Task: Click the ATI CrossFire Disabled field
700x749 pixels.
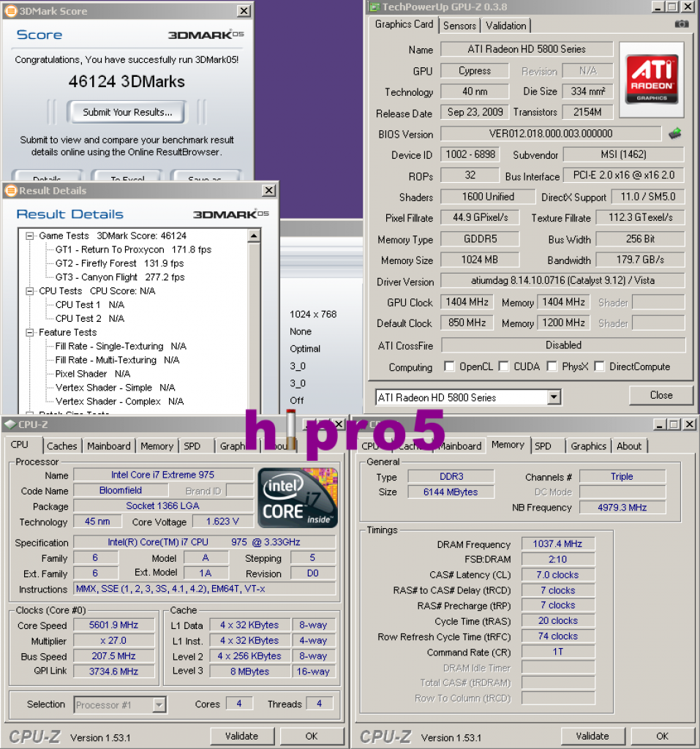Action: point(563,345)
